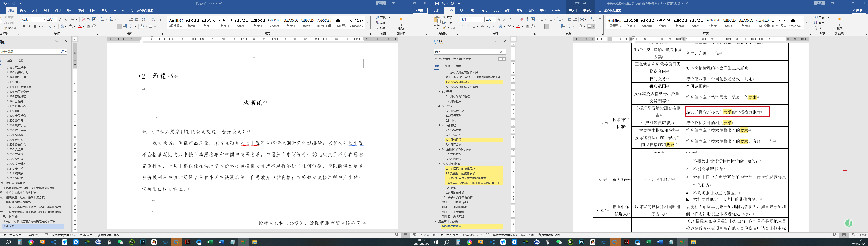Collapse '第三章评标办法' heading in right navigation

435,222
